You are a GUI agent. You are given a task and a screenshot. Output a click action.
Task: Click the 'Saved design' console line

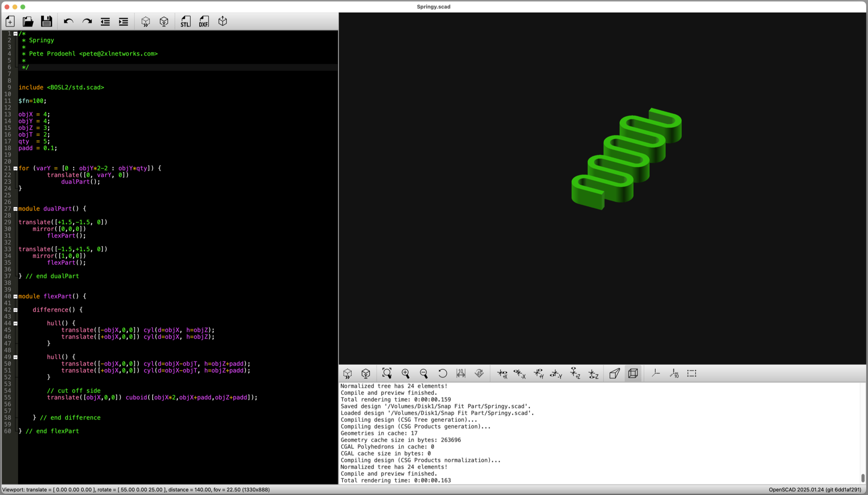436,406
